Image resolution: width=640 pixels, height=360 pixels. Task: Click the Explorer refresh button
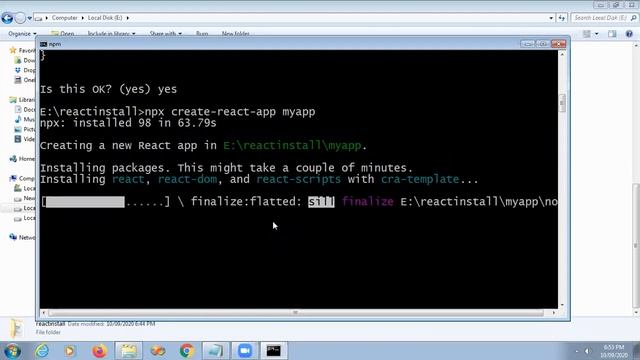[x=562, y=18]
